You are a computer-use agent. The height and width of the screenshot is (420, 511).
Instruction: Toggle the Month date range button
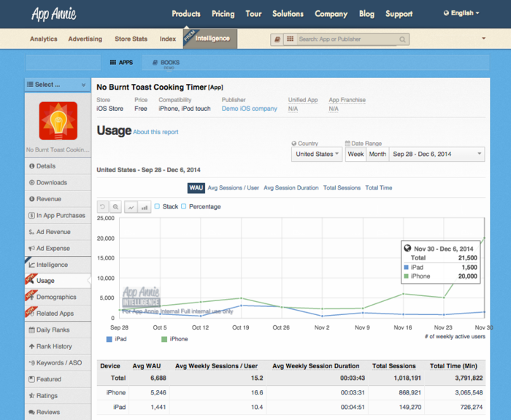(377, 154)
